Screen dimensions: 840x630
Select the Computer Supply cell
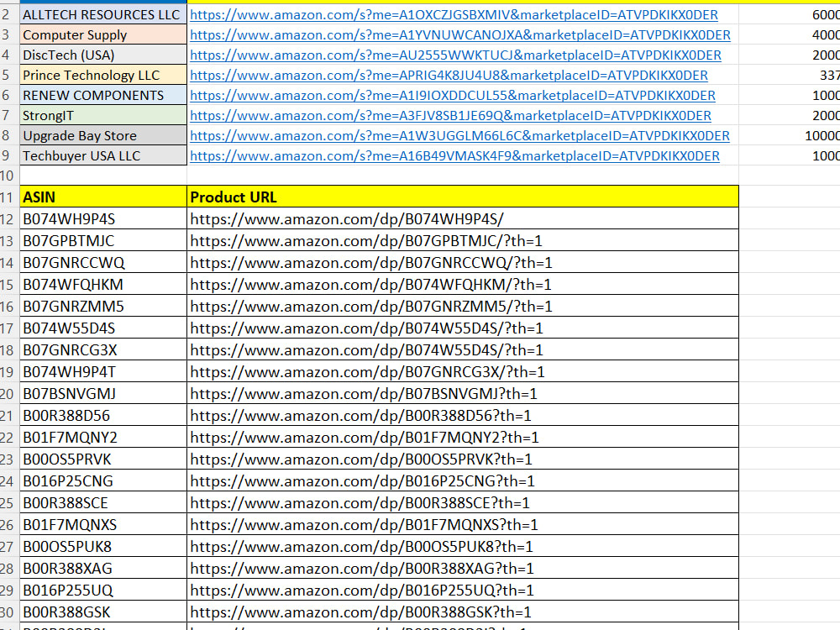pos(103,35)
